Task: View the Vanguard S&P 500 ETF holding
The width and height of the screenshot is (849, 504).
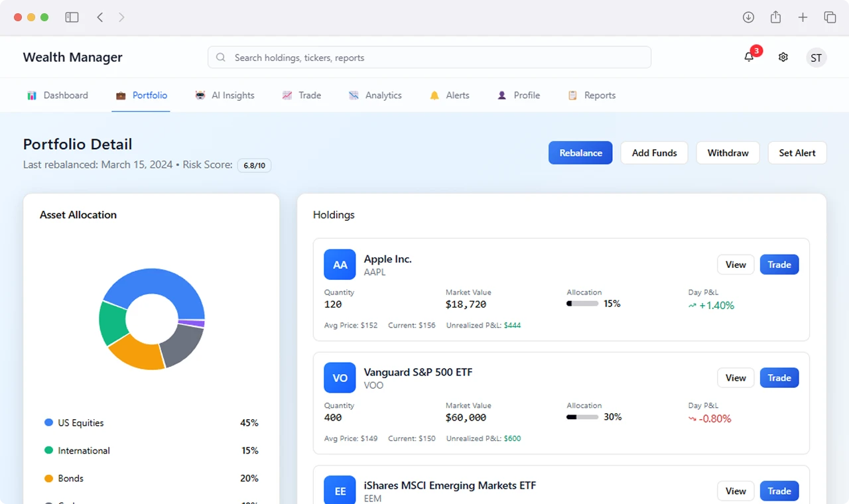Action: click(x=736, y=378)
